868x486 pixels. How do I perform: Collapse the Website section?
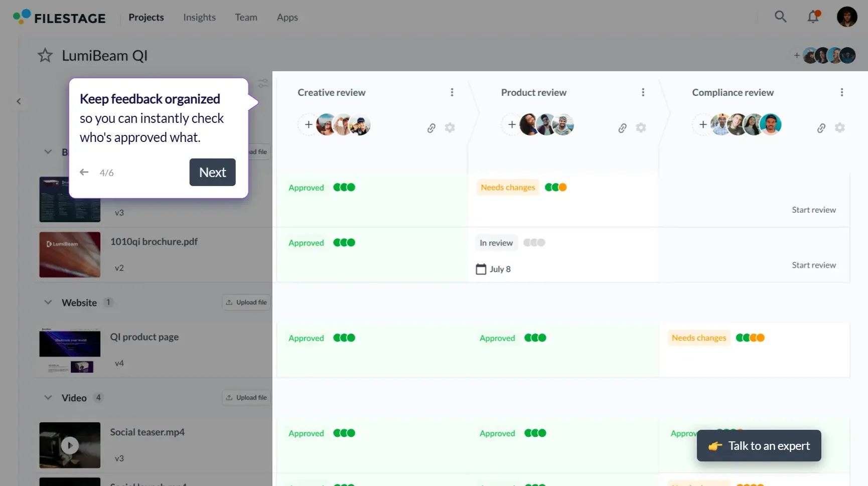48,302
